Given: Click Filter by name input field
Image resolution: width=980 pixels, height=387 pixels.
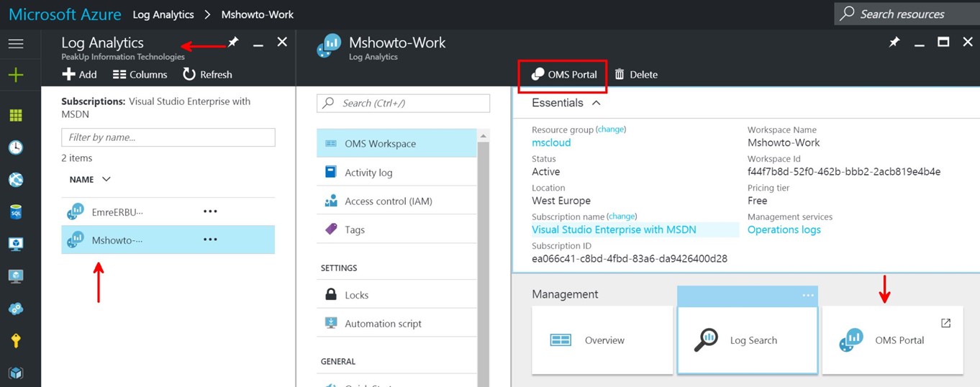Looking at the screenshot, I should pyautogui.click(x=168, y=137).
